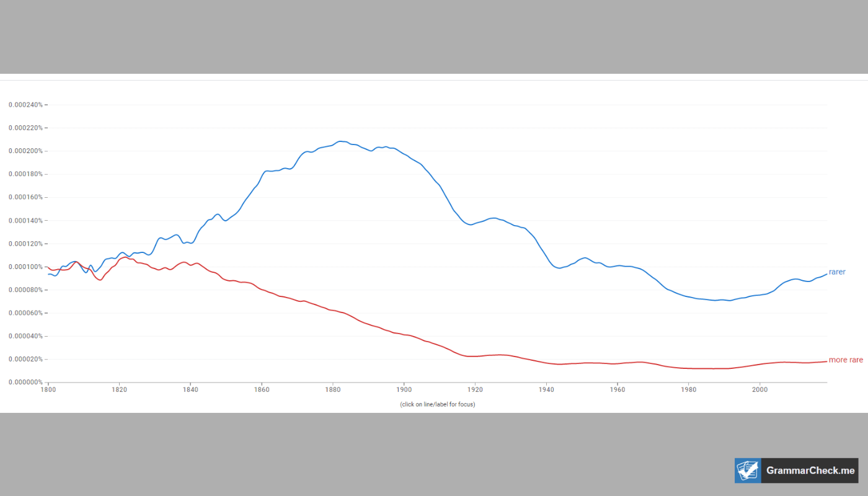The width and height of the screenshot is (868, 496).
Task: Click the 1960 x-axis year label
Action: pyautogui.click(x=618, y=390)
